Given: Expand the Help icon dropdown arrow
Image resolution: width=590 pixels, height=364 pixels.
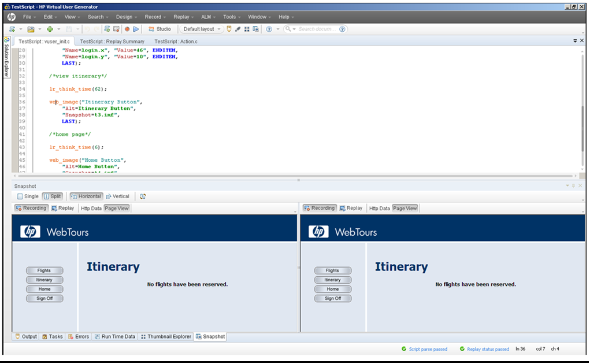Looking at the screenshot, I should [278, 29].
